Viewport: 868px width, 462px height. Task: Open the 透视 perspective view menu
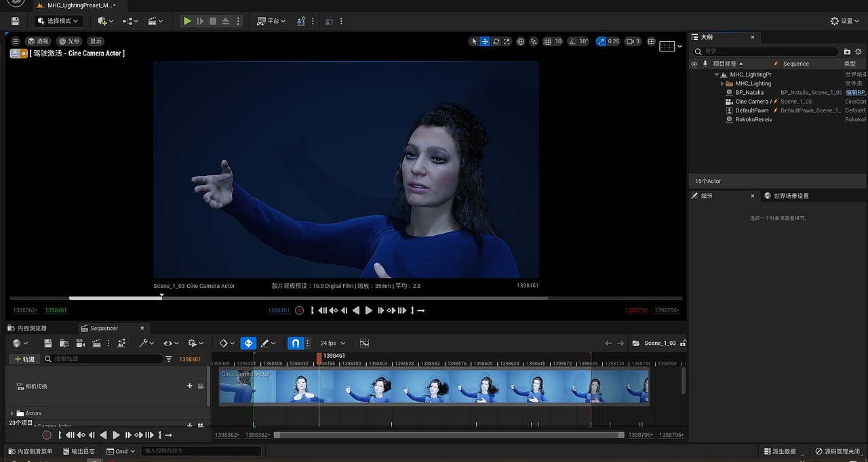point(38,41)
